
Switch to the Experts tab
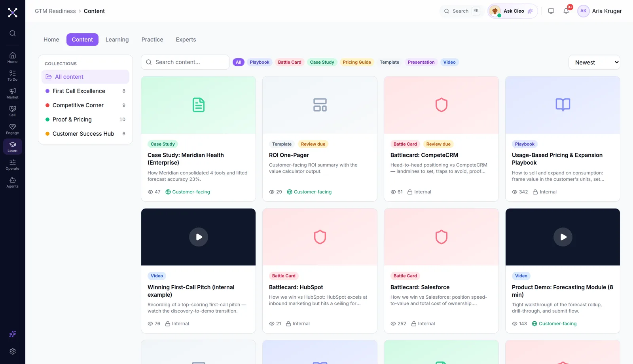[186, 40]
